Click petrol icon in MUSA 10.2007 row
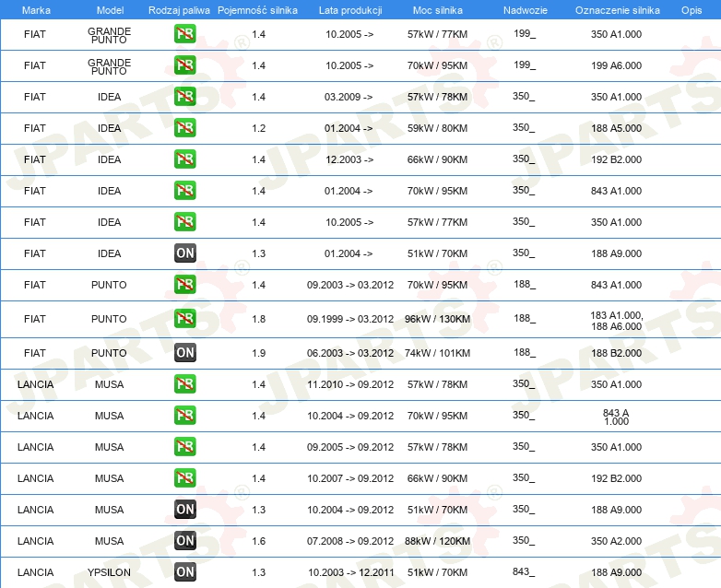 coord(184,477)
